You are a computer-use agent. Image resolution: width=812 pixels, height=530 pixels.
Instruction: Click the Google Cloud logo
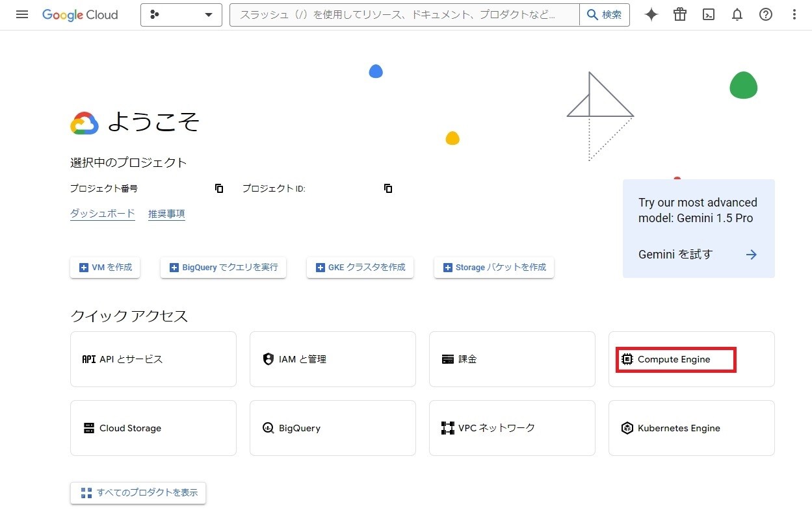pyautogui.click(x=80, y=15)
